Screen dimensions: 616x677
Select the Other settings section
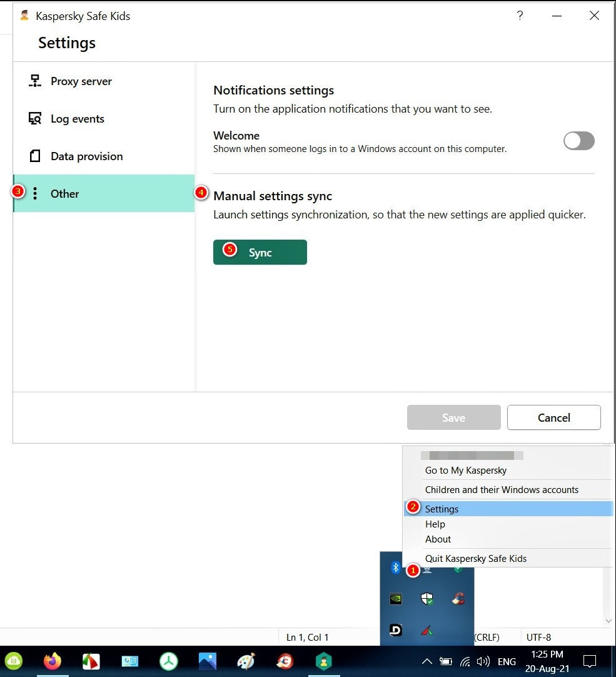coord(104,193)
